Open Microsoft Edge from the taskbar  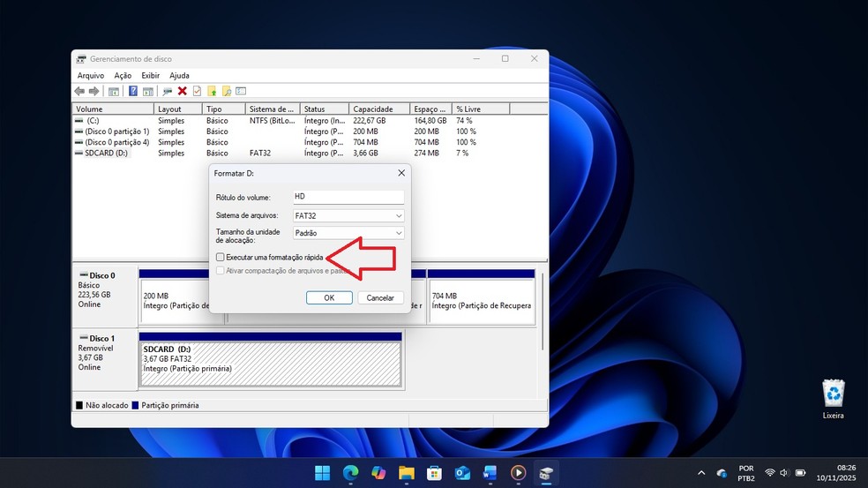349,472
